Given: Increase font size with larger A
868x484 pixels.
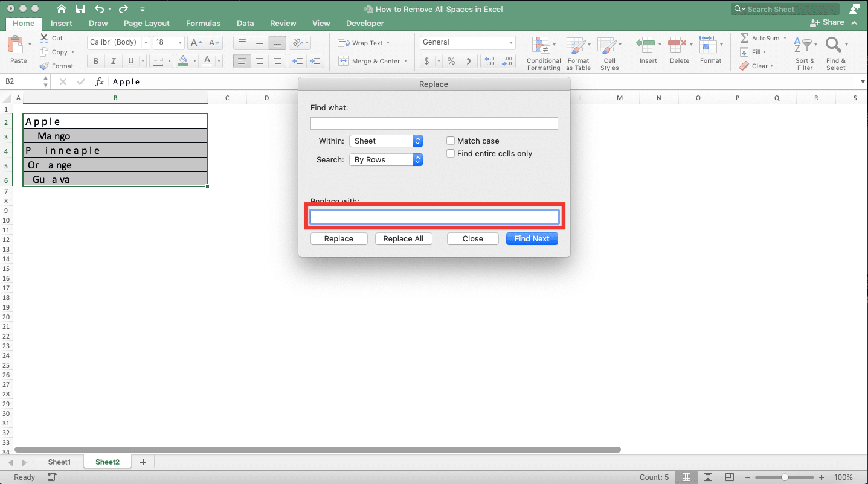Looking at the screenshot, I should point(196,43).
